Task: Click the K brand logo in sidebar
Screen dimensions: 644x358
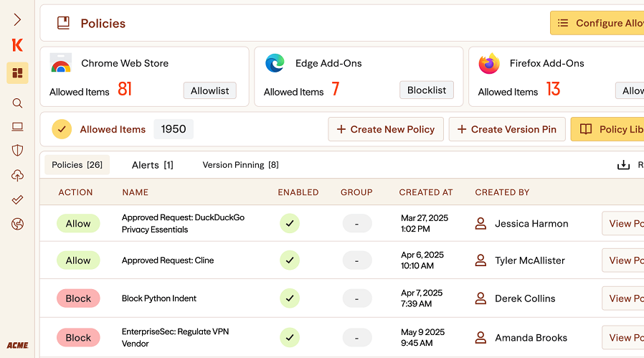Action: point(17,45)
